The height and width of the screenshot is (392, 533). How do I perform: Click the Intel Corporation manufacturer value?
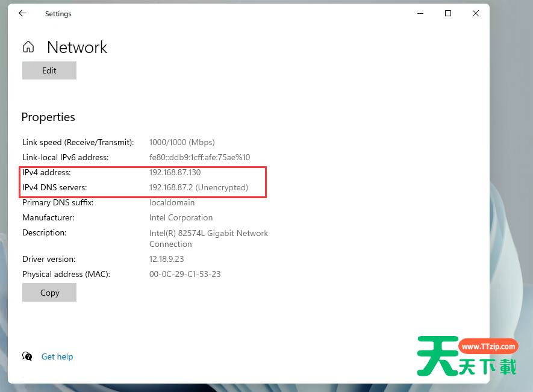coord(181,217)
